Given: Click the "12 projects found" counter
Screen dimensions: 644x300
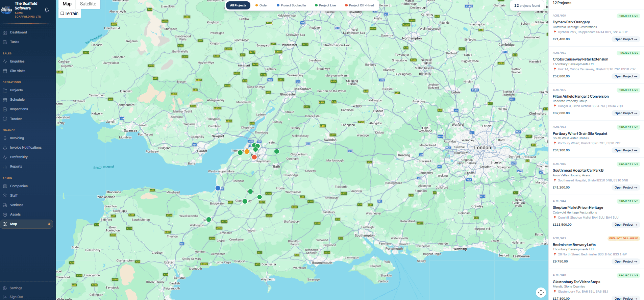Looking at the screenshot, I should (527, 5).
